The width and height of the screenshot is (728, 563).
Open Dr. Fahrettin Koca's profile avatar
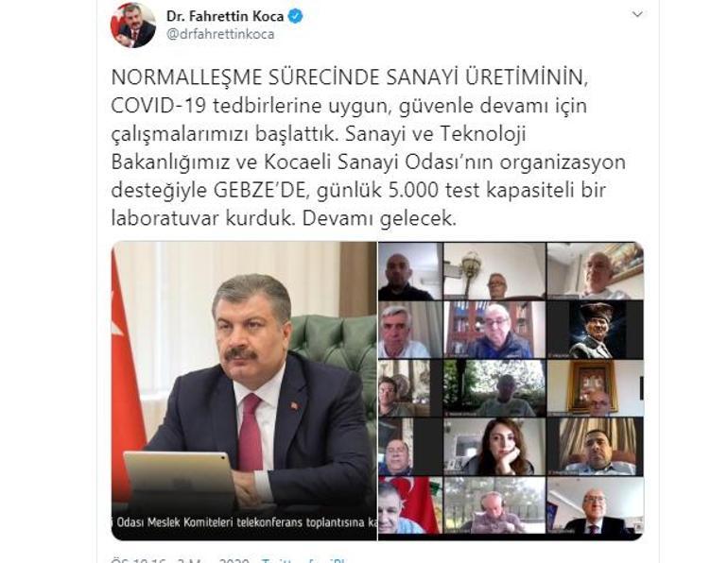133,26
